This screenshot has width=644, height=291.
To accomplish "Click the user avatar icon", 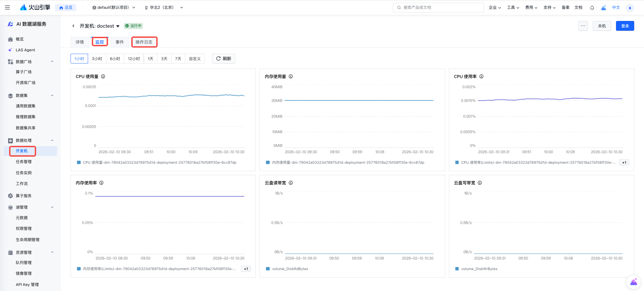I will coord(630,8).
